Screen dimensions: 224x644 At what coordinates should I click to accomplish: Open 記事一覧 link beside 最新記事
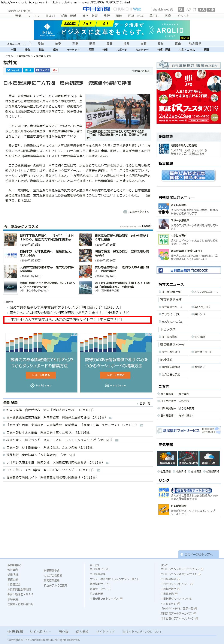point(145,403)
